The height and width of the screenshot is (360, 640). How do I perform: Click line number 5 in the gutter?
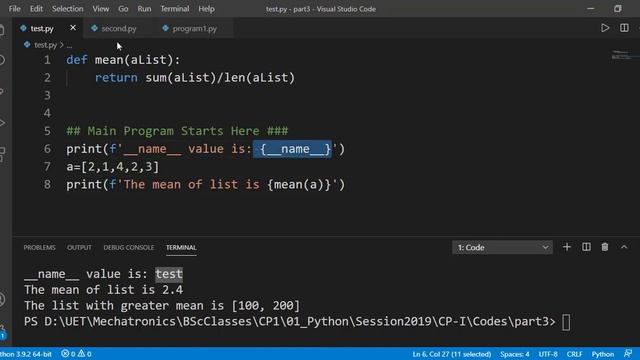47,131
